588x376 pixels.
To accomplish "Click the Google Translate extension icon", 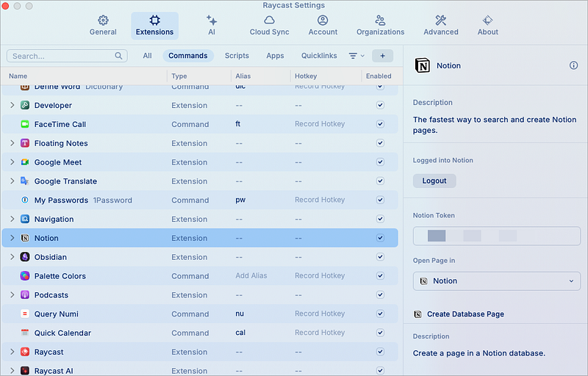I will [25, 181].
